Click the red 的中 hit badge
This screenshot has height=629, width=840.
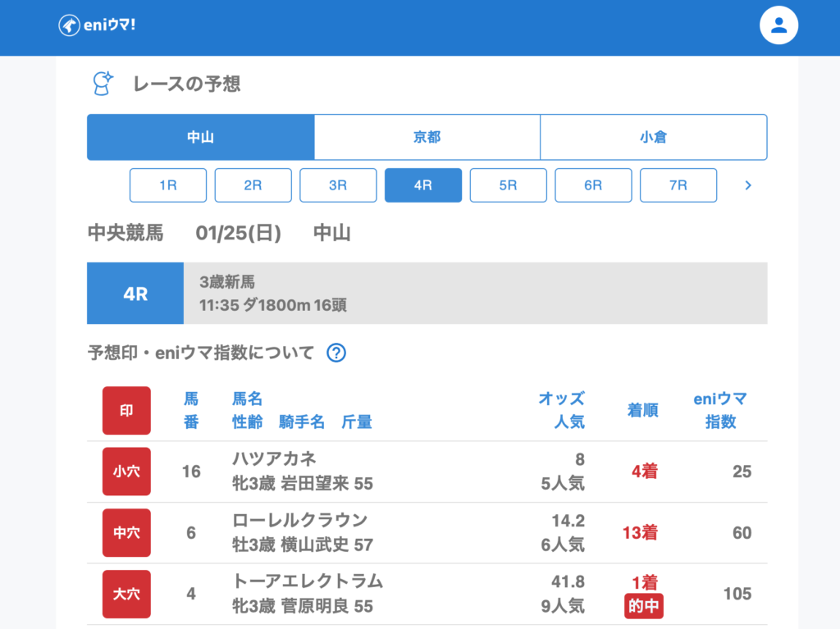pos(644,607)
